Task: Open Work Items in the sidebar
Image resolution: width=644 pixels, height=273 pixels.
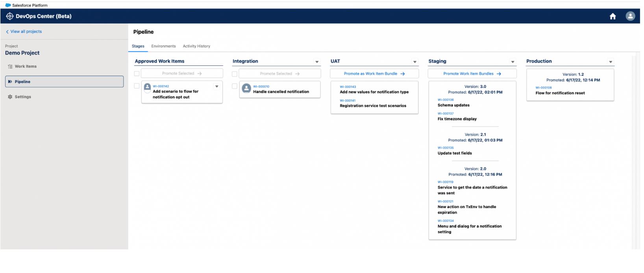Action: (x=64, y=67)
